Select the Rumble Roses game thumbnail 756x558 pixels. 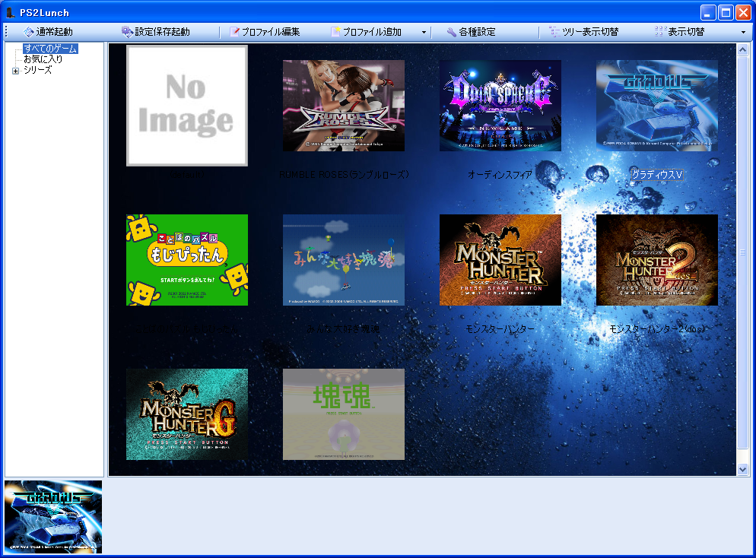(344, 106)
